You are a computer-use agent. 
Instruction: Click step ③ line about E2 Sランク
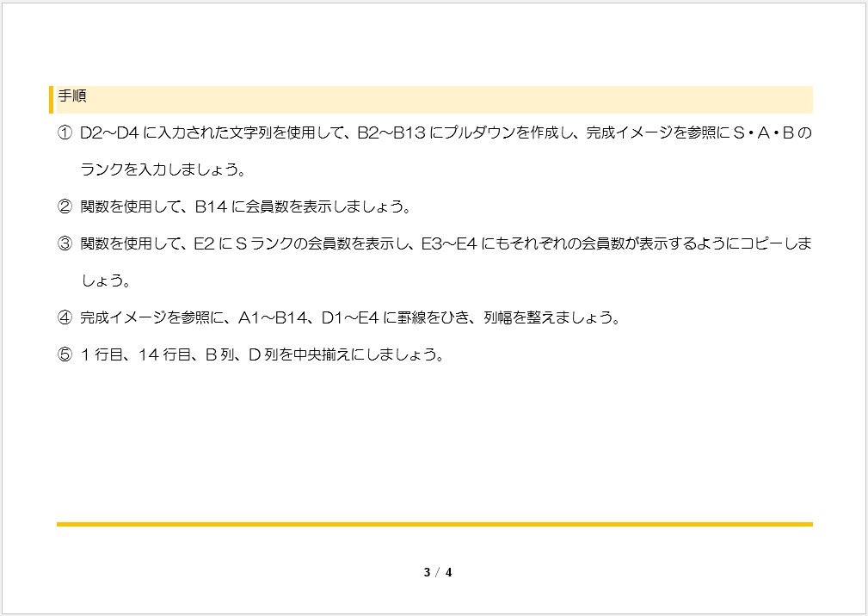click(434, 243)
